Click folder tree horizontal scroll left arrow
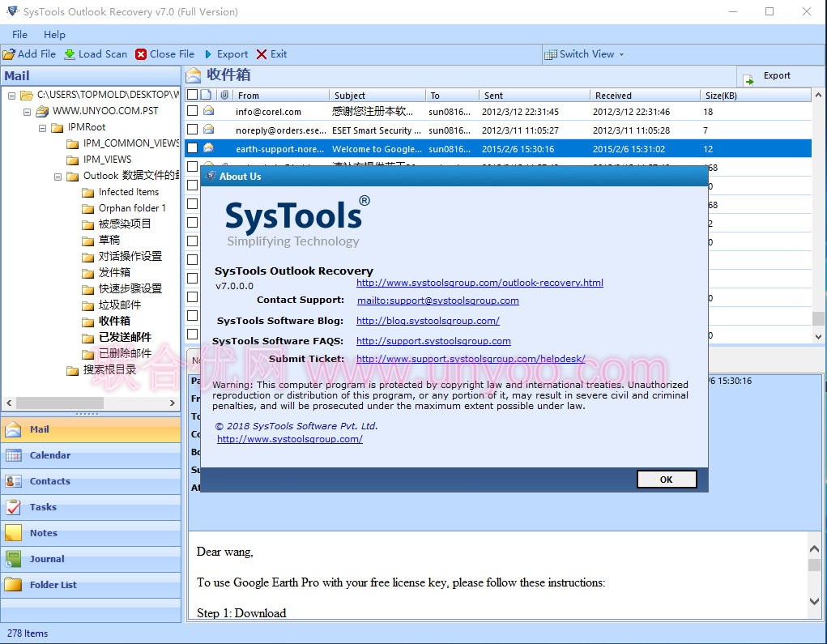 click(9, 403)
